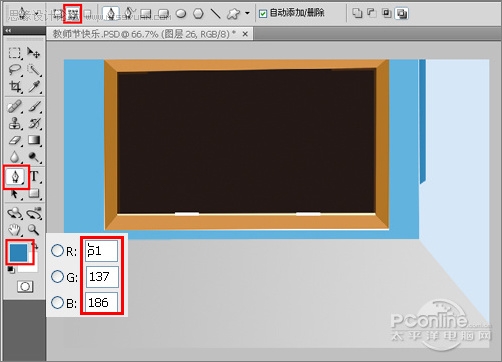Select the Clone Stamp tool

click(x=14, y=123)
